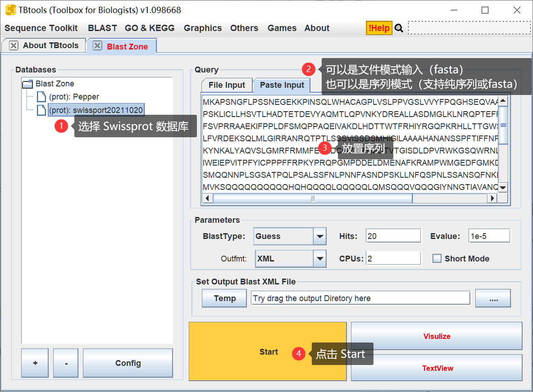Click the top search text box
The width and height of the screenshot is (533, 392).
469,28
